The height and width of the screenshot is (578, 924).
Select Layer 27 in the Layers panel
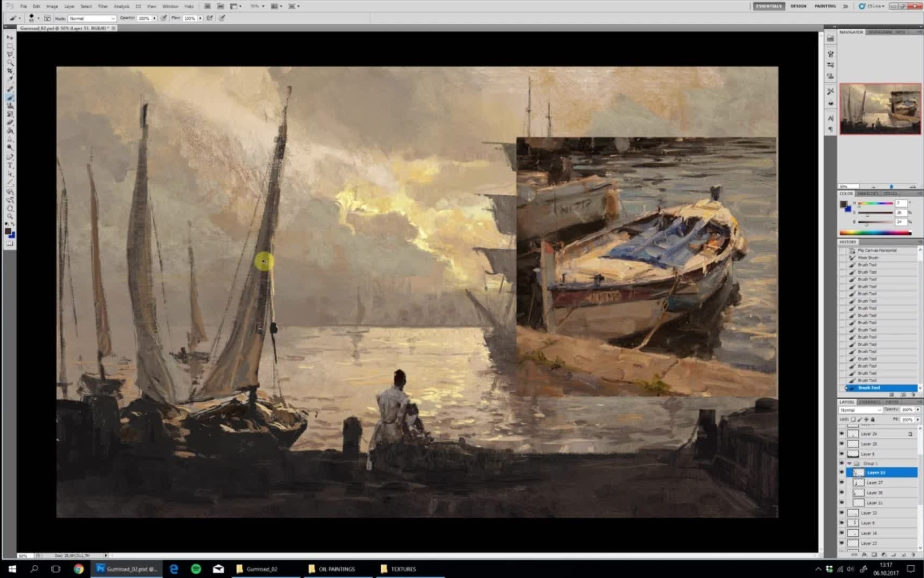point(882,483)
